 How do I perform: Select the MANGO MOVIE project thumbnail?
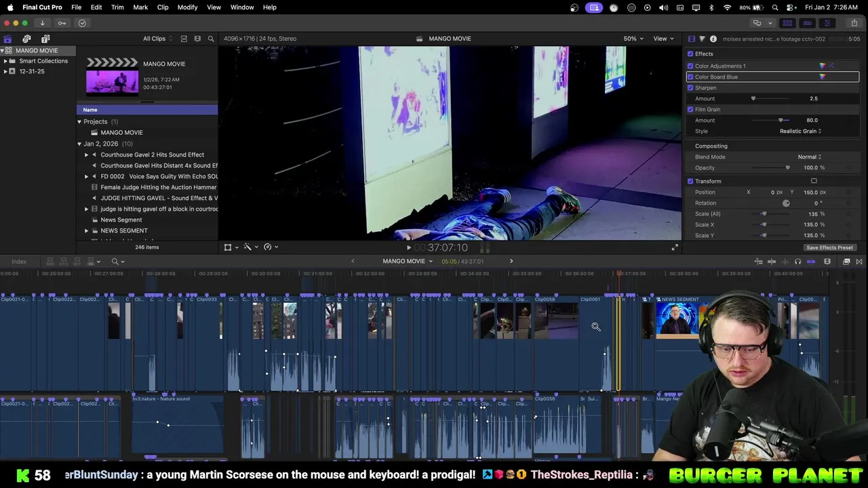(112, 75)
